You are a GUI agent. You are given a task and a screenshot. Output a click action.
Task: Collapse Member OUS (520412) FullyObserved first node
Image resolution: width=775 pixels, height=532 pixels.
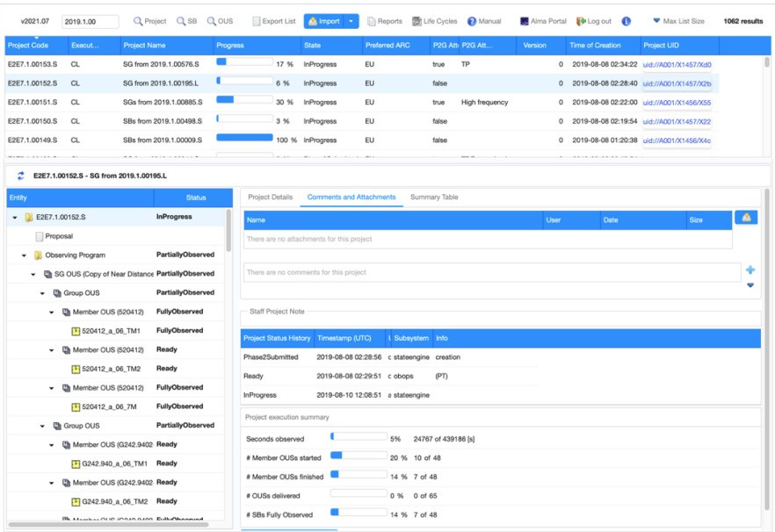click(51, 313)
